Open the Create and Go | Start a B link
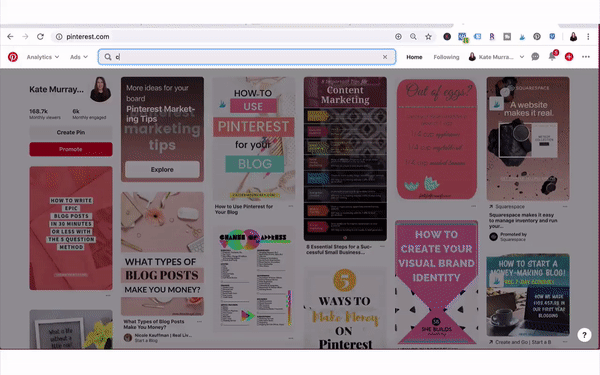 point(520,342)
